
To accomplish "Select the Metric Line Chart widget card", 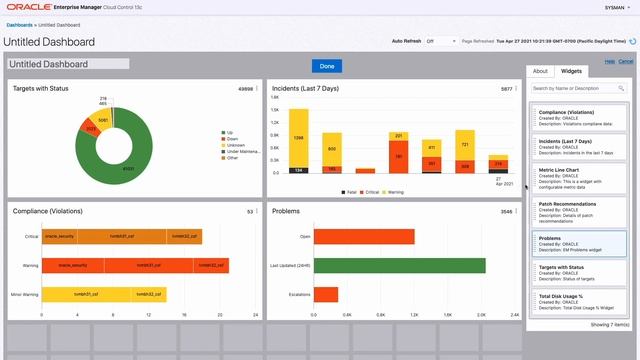I will (x=579, y=178).
